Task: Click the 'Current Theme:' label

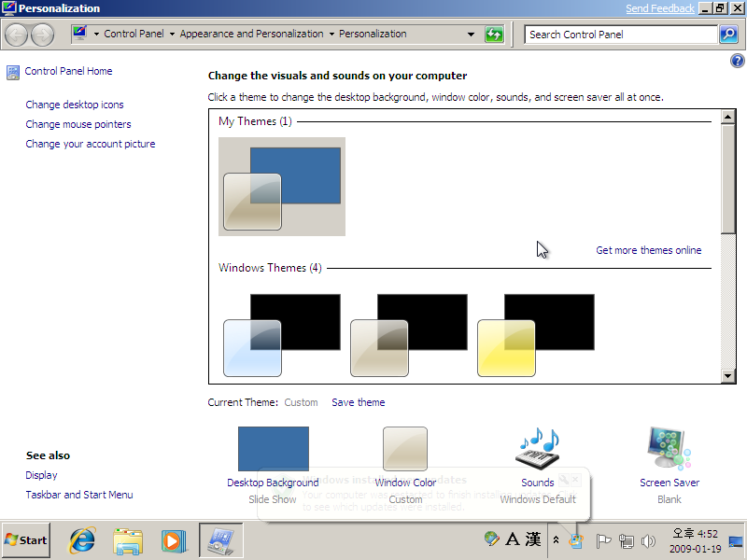Action: point(243,402)
